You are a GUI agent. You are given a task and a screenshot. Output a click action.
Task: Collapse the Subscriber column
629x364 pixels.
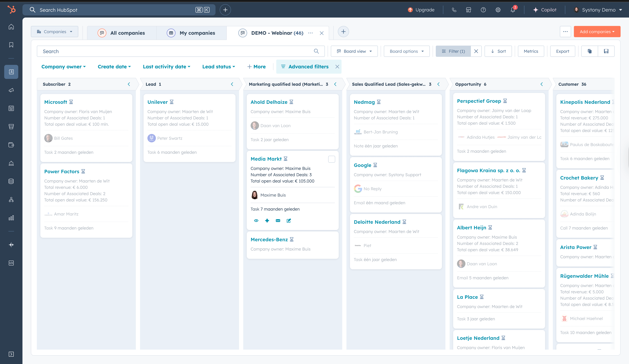[x=129, y=84]
